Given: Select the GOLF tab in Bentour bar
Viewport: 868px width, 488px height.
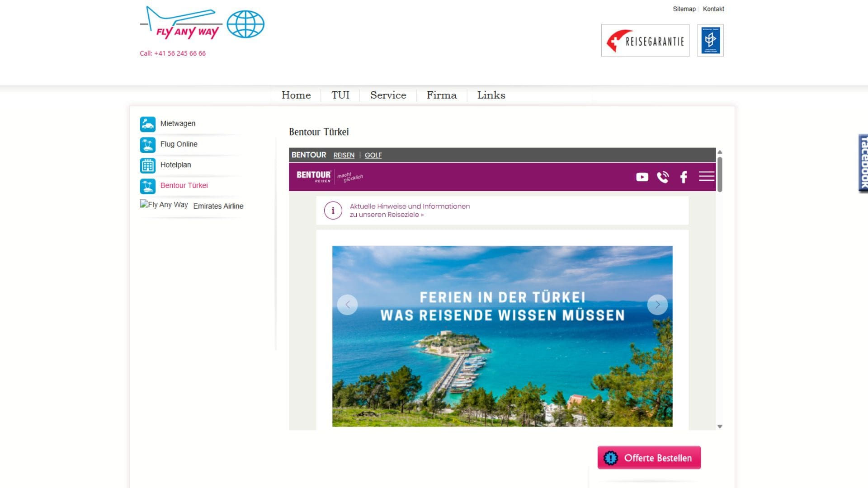Looking at the screenshot, I should click(373, 155).
